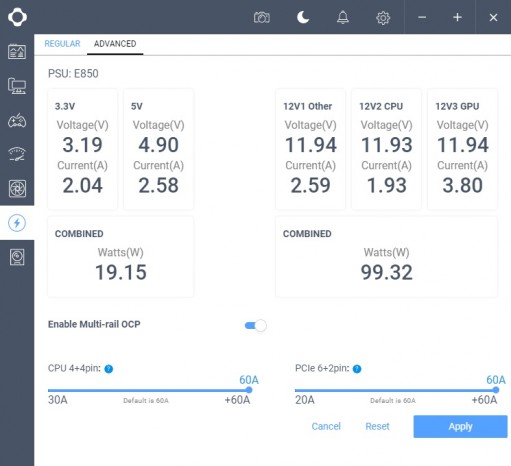Open the fan cooling section
The width and height of the screenshot is (511, 466).
coord(17,189)
